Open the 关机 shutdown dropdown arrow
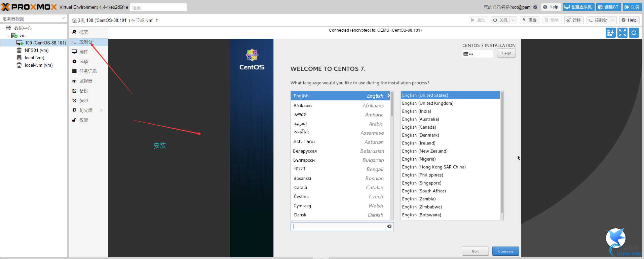 click(513, 20)
